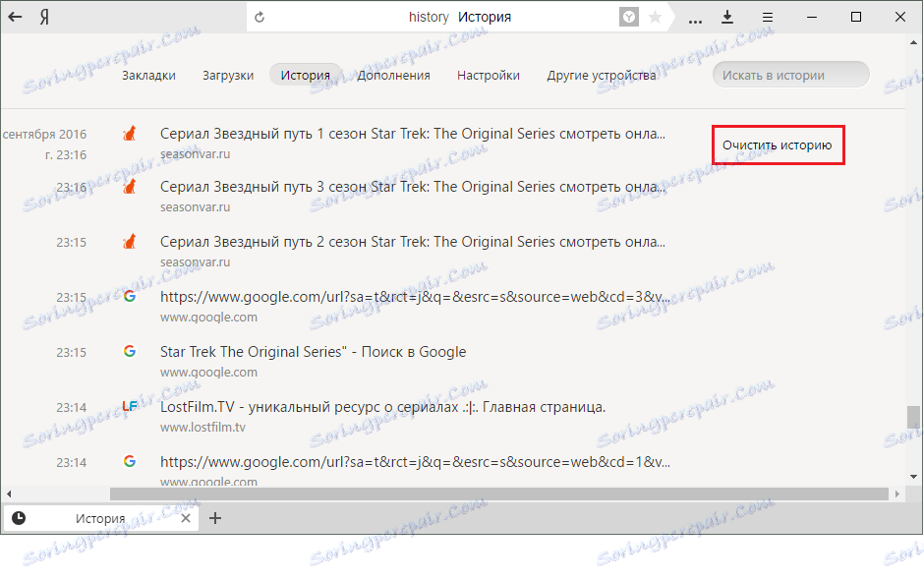This screenshot has width=924, height=581.
Task: Open google.com url cd=1 history link
Action: pos(415,462)
